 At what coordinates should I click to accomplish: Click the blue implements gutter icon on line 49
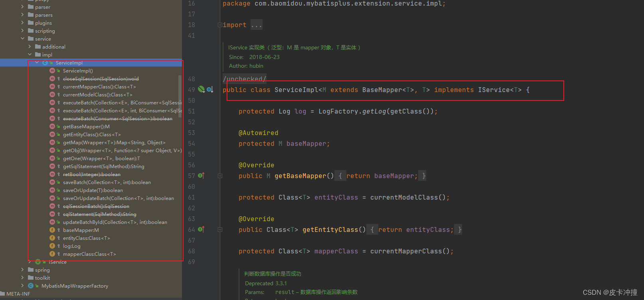(210, 90)
